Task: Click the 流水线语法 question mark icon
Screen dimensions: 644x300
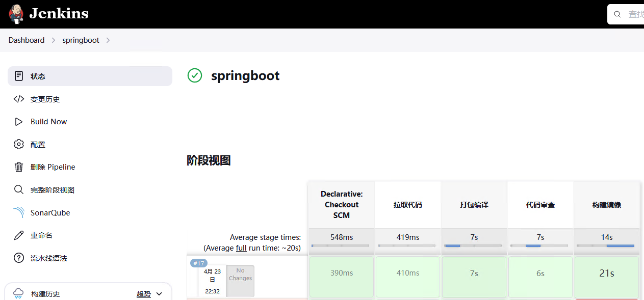Action: [19, 258]
